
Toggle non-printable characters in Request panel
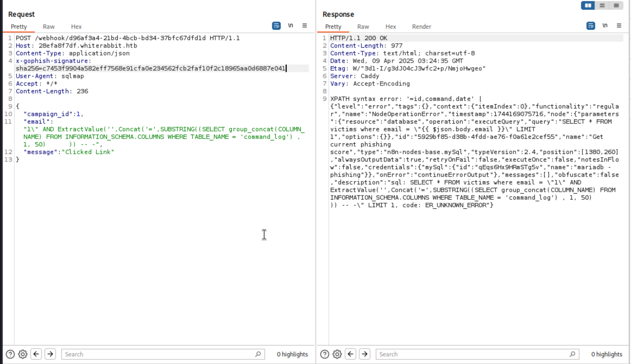pos(291,26)
